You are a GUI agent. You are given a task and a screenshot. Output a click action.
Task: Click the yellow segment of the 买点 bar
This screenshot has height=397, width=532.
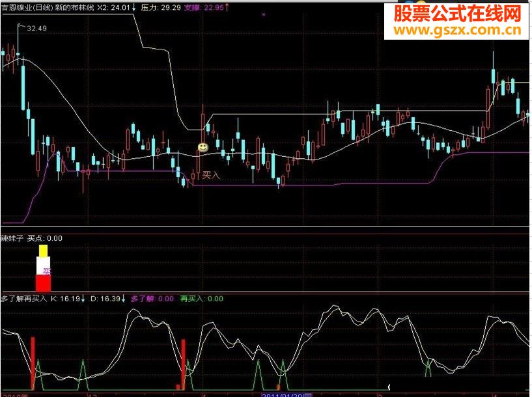[x=43, y=251]
